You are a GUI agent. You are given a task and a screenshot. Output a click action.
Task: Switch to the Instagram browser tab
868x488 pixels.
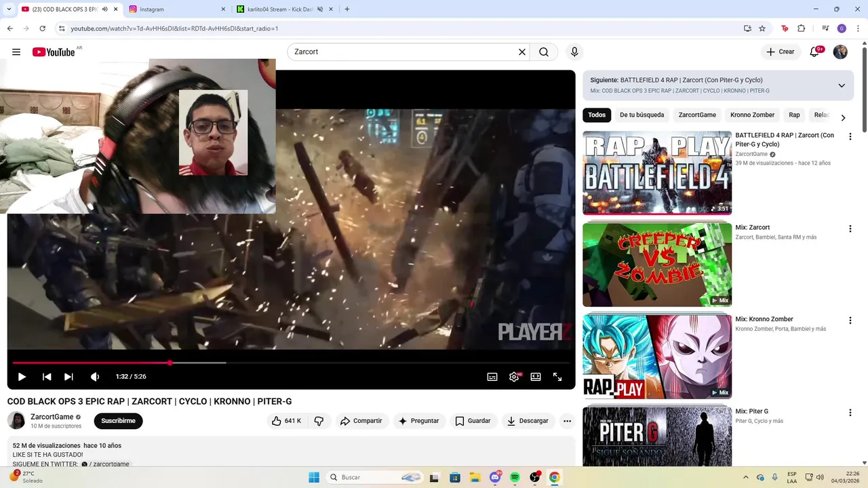(176, 9)
